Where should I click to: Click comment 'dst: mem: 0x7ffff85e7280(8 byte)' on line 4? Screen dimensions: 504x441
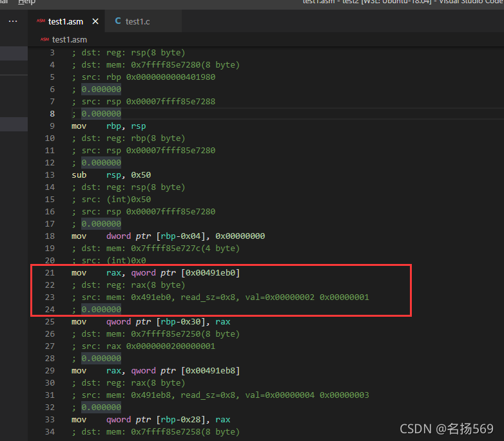click(x=156, y=65)
